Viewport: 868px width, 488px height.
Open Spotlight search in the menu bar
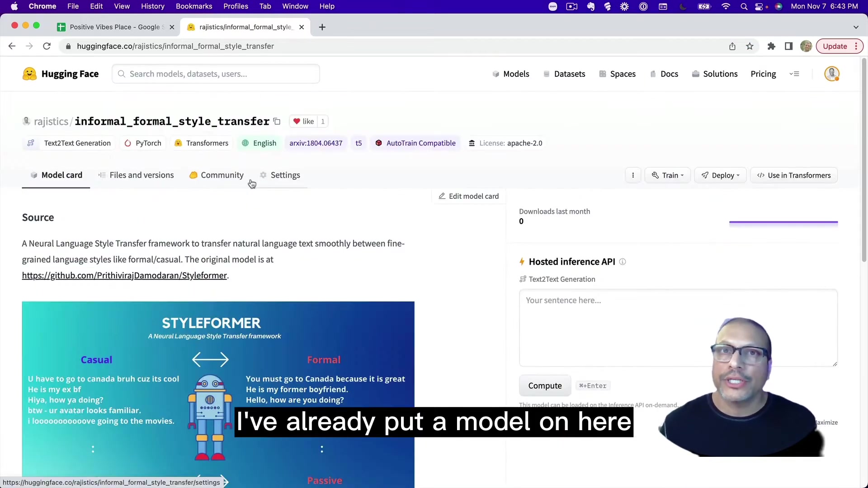[744, 6]
